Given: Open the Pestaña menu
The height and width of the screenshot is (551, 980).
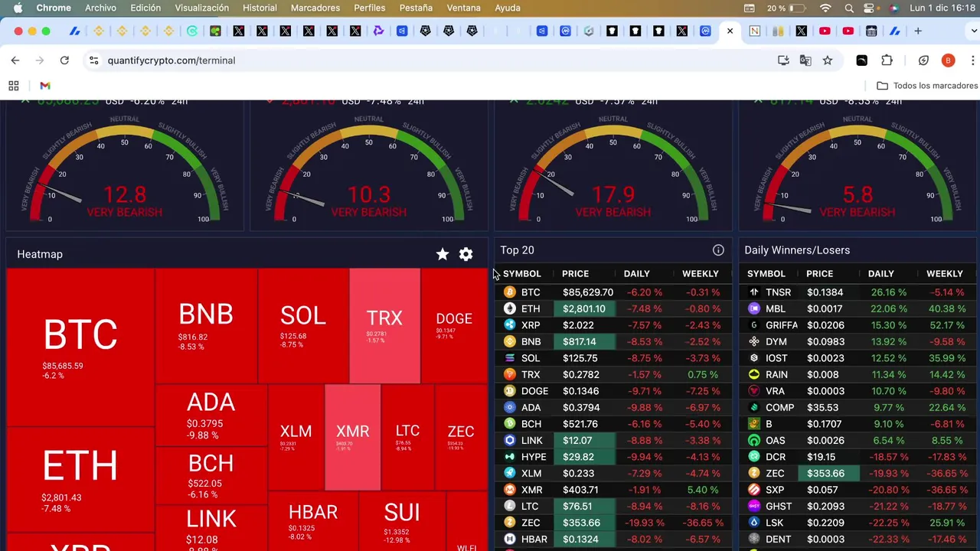Looking at the screenshot, I should tap(416, 8).
